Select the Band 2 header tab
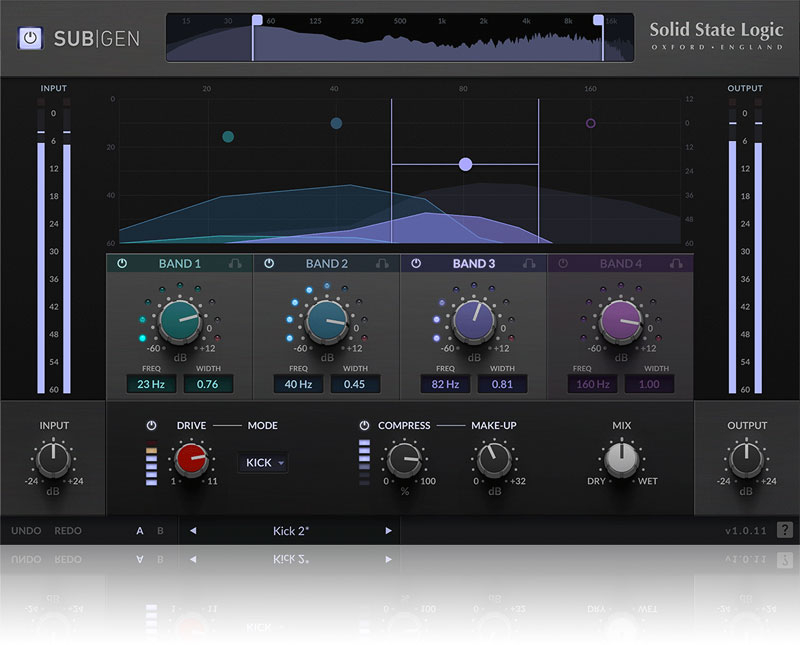This screenshot has width=800, height=645. [327, 263]
